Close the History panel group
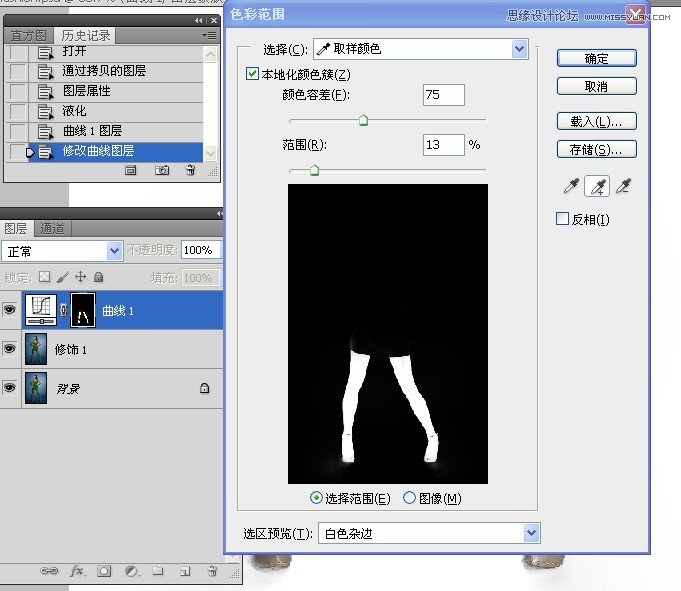Screen dimensions: 681x591 coord(214,20)
